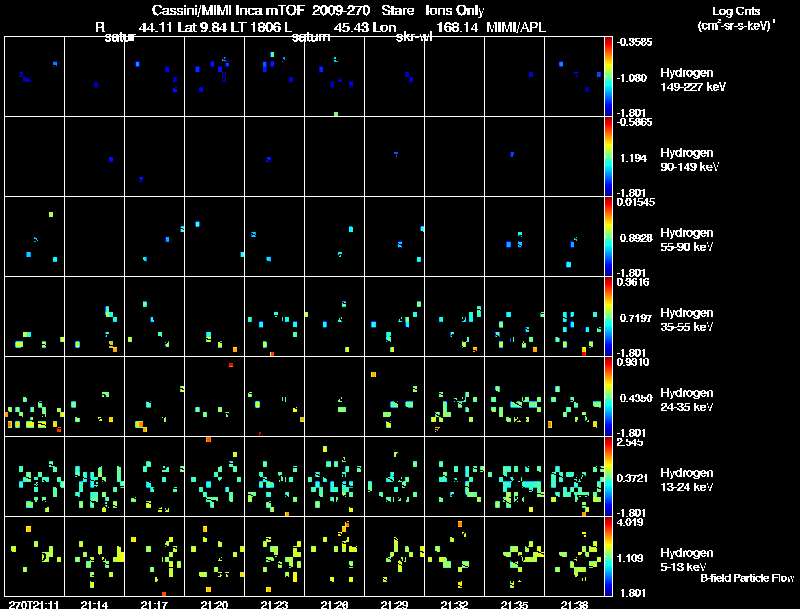
Task: Click the '21:23' time axis label
Action: [x=274, y=604]
